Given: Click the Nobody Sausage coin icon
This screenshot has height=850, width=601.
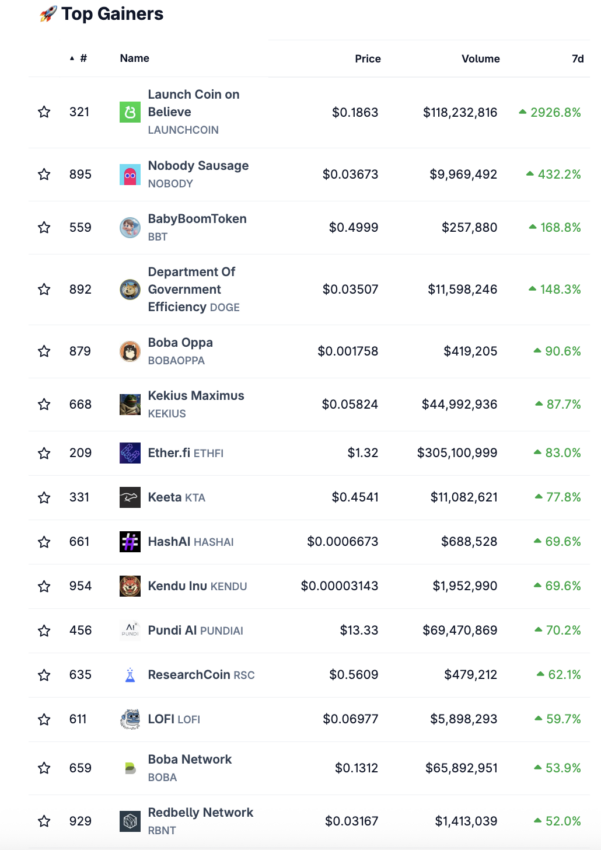Looking at the screenshot, I should [x=130, y=175].
